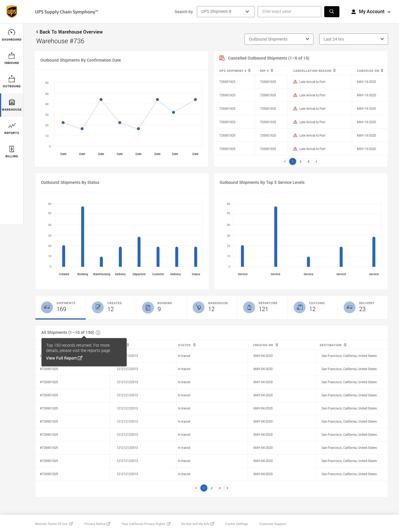Select current page 1 in All Shipments pager
Viewport: 399px width, 532px height.
(x=204, y=488)
